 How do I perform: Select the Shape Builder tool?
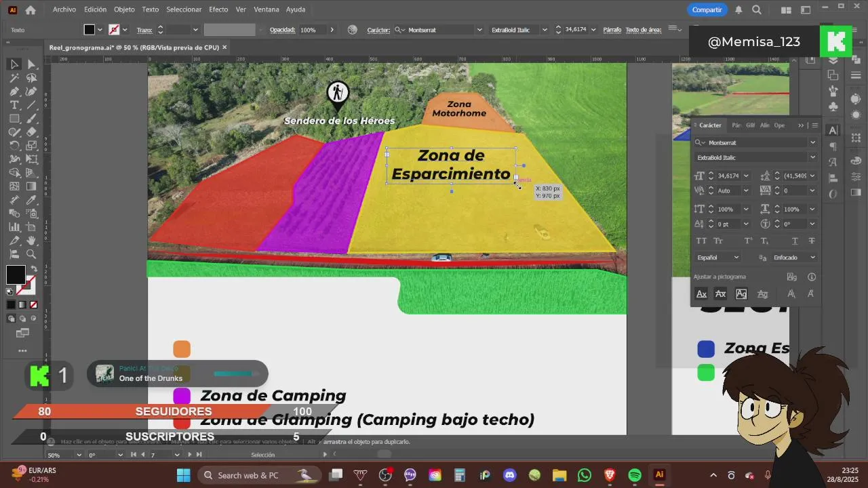(x=14, y=173)
